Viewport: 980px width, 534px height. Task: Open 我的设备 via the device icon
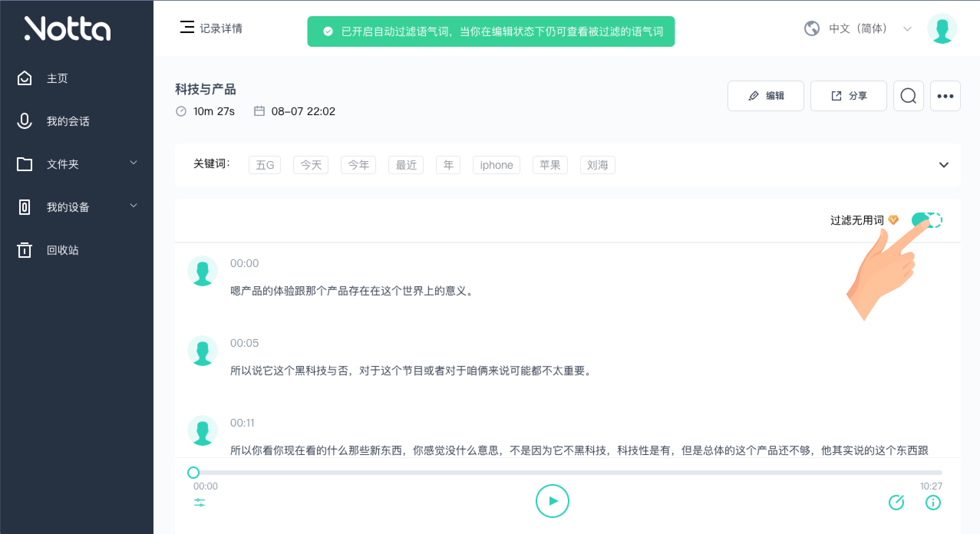point(24,207)
